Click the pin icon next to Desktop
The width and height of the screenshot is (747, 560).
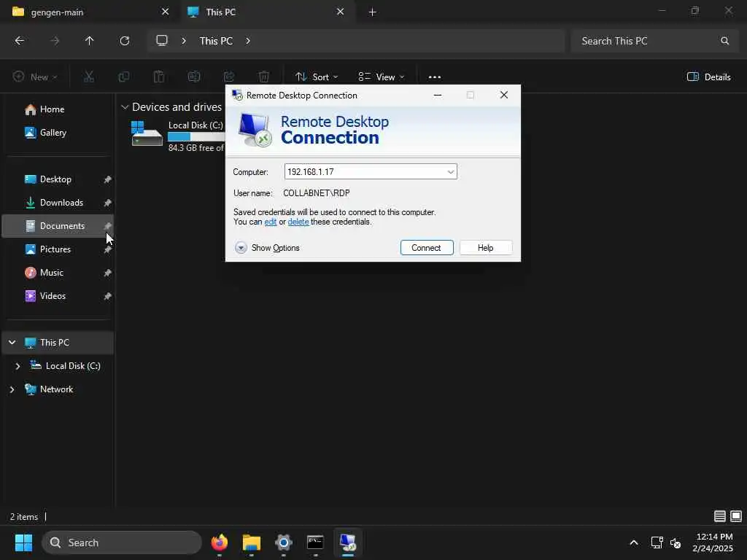click(108, 179)
